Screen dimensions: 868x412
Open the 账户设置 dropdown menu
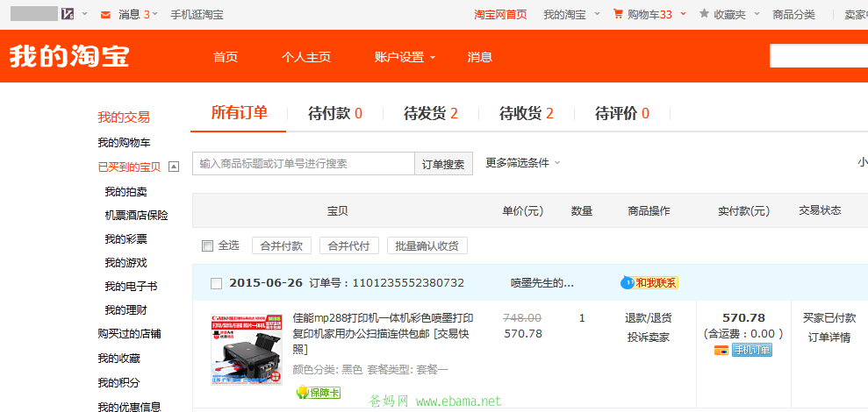(x=405, y=57)
